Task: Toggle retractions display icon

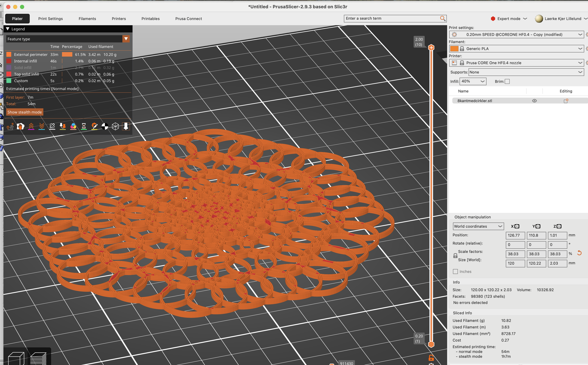Action: tap(31, 126)
